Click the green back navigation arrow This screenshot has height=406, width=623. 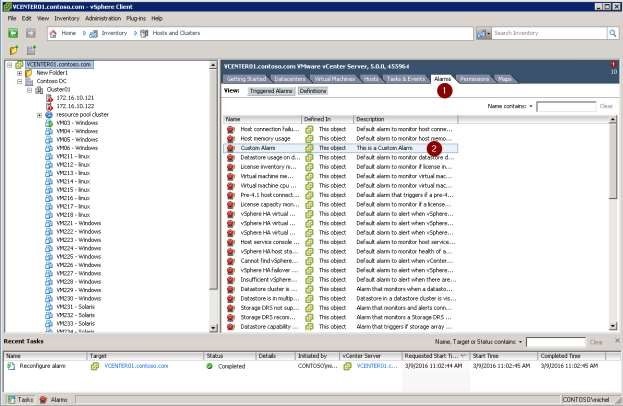click(x=12, y=33)
